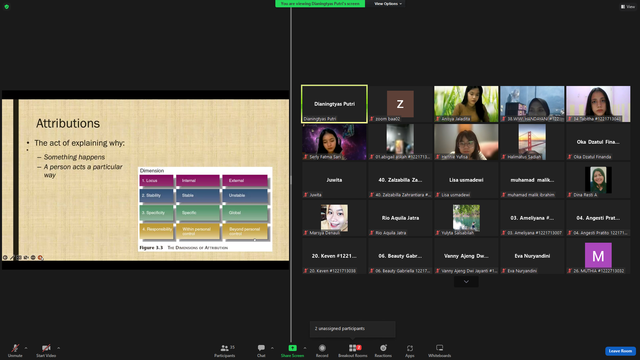Show next page of participant videos

coord(466,282)
